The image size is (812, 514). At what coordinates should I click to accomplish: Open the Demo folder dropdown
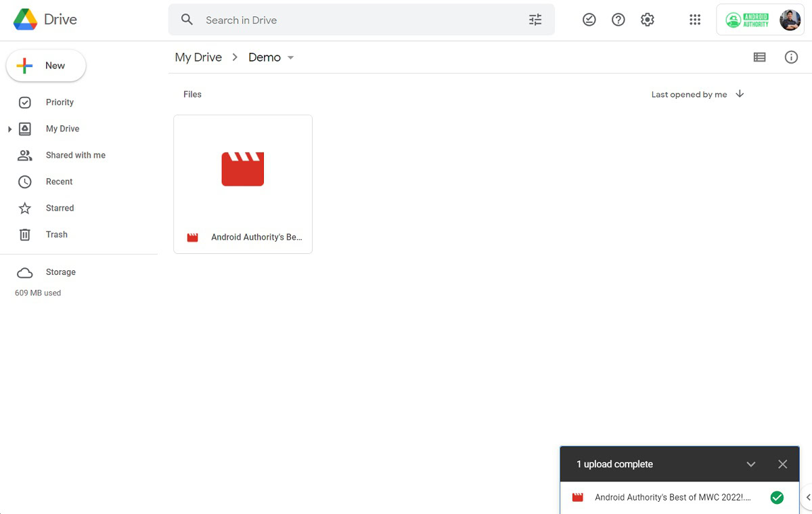pos(291,58)
